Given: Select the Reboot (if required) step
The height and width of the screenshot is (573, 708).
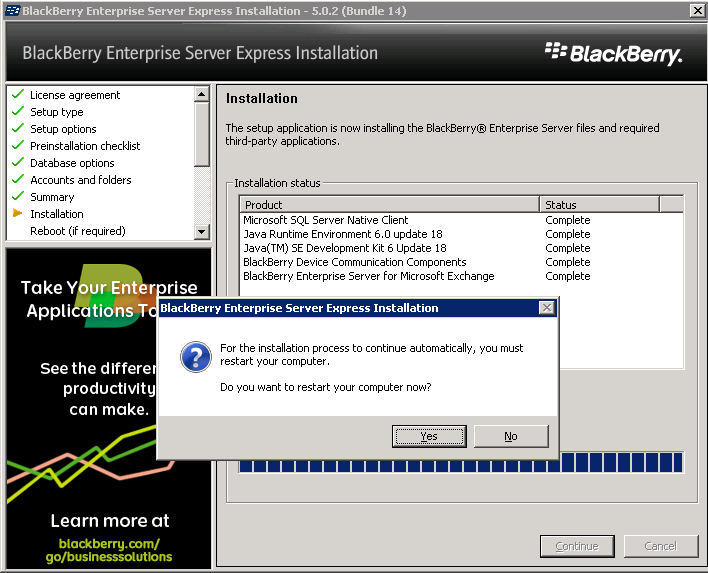Looking at the screenshot, I should 77,231.
